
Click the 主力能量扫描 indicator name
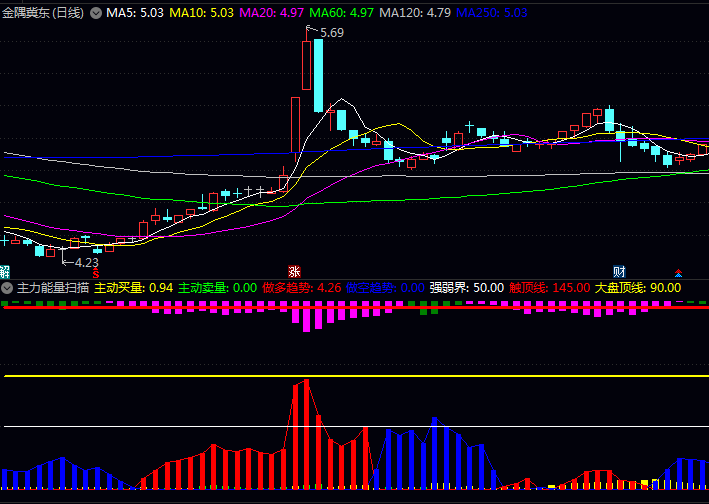(x=53, y=287)
